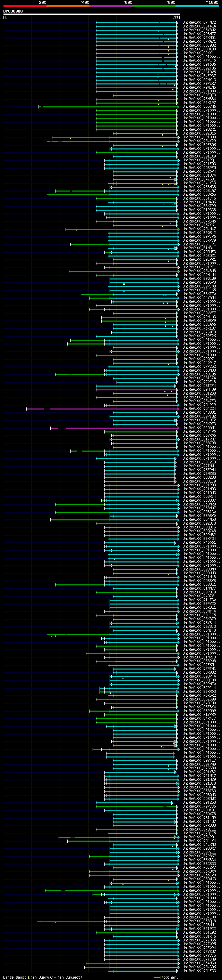The image size is (222, 980).
Task: Select the UniRef100_C5BRI4 entry
Action: coord(199,496)
